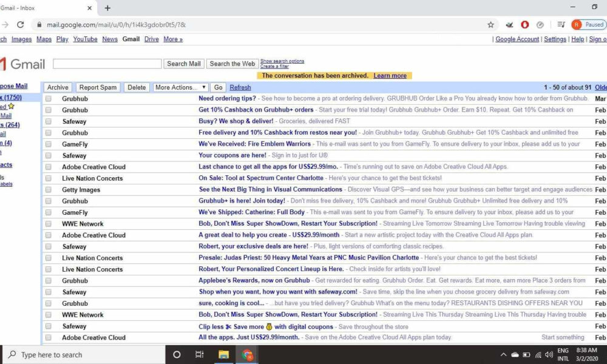
Task: Check the Tool at Spectrum Center email
Action: point(49,178)
